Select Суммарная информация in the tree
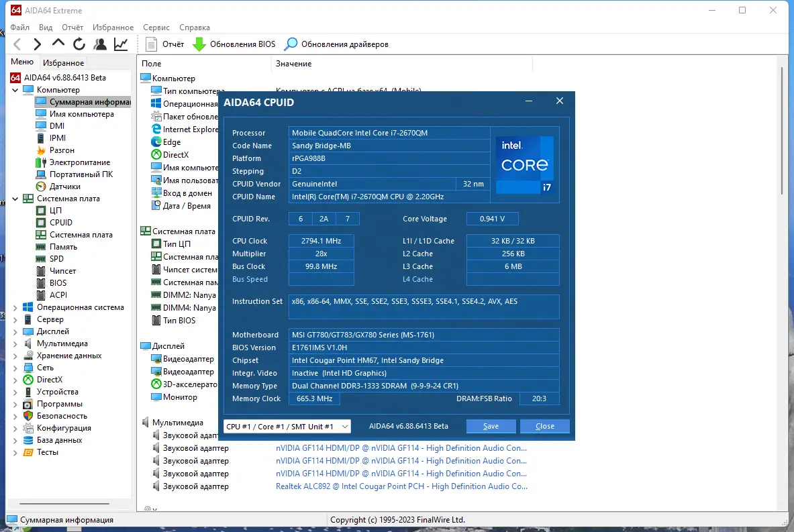 (83, 102)
